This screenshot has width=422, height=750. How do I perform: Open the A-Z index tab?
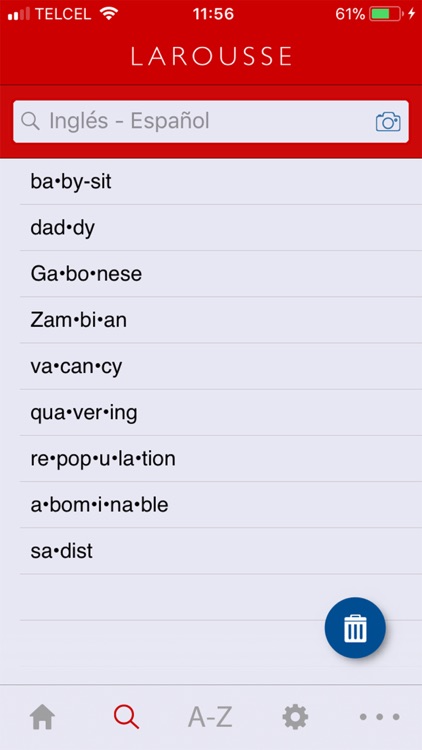(x=210, y=717)
